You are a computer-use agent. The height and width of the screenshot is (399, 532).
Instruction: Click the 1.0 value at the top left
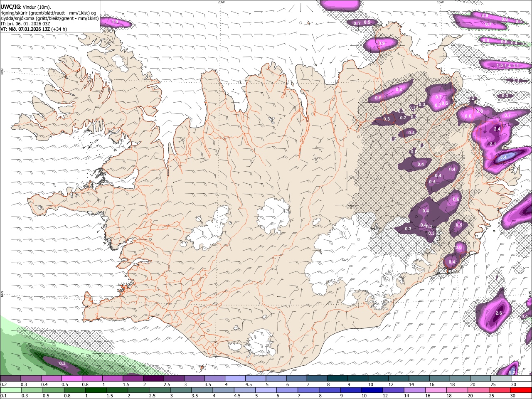click(x=115, y=22)
